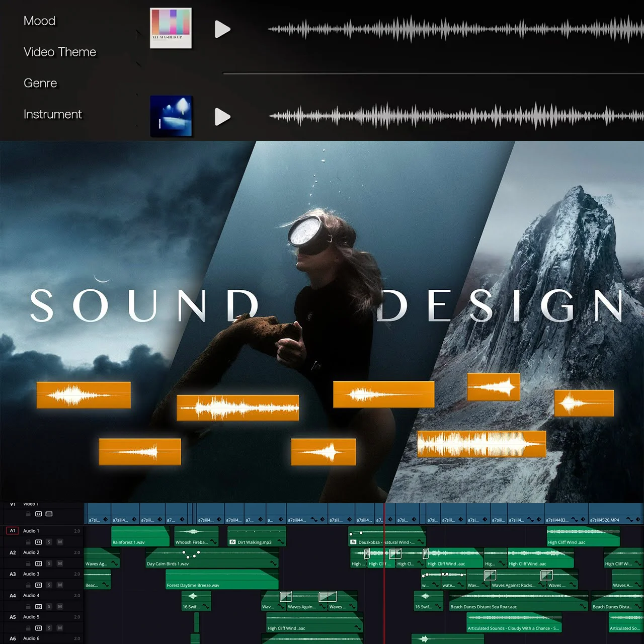Mute the Audio 3 track
644x644 pixels.
click(60, 585)
